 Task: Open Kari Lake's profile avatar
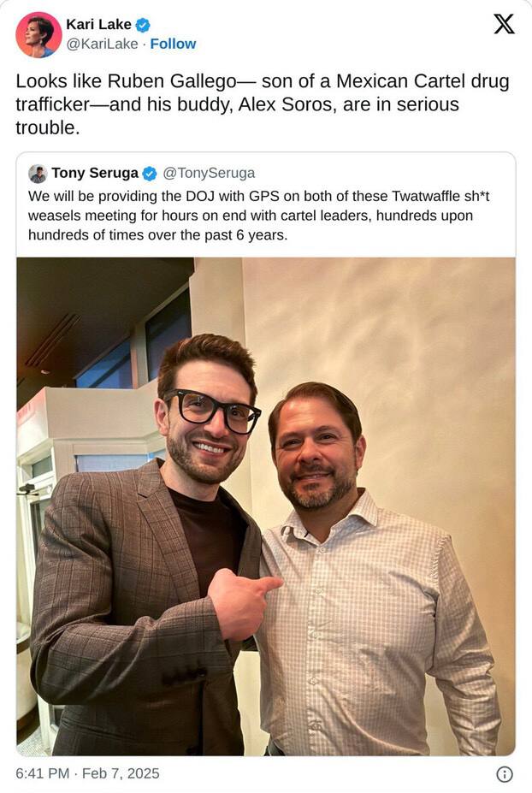click(x=38, y=35)
